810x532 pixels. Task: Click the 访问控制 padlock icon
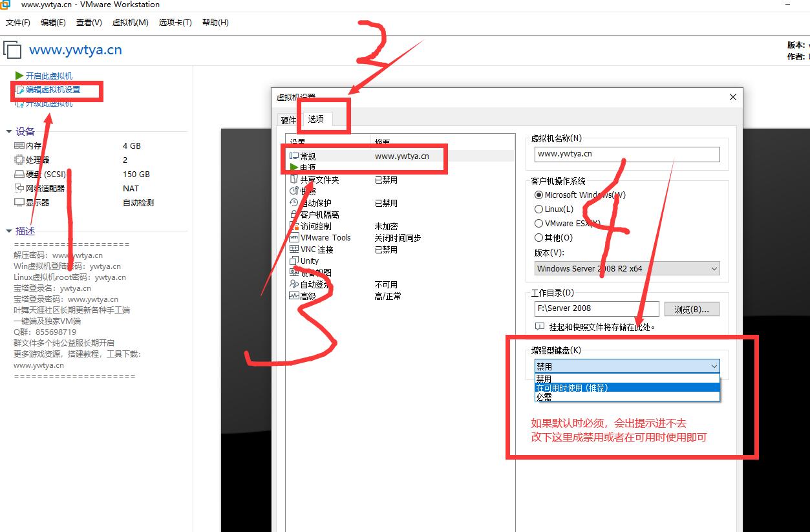pyautogui.click(x=294, y=226)
